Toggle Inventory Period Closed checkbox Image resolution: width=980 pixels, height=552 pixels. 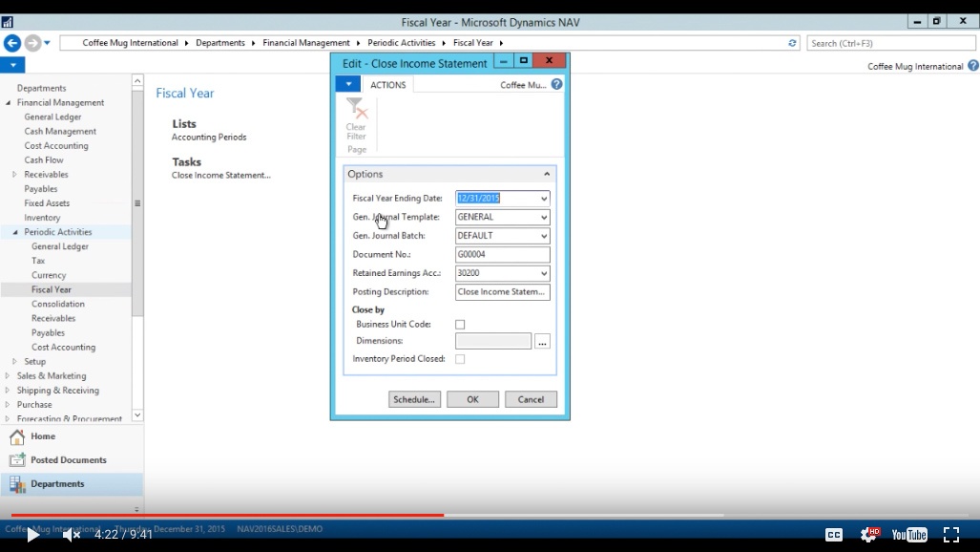coord(460,359)
